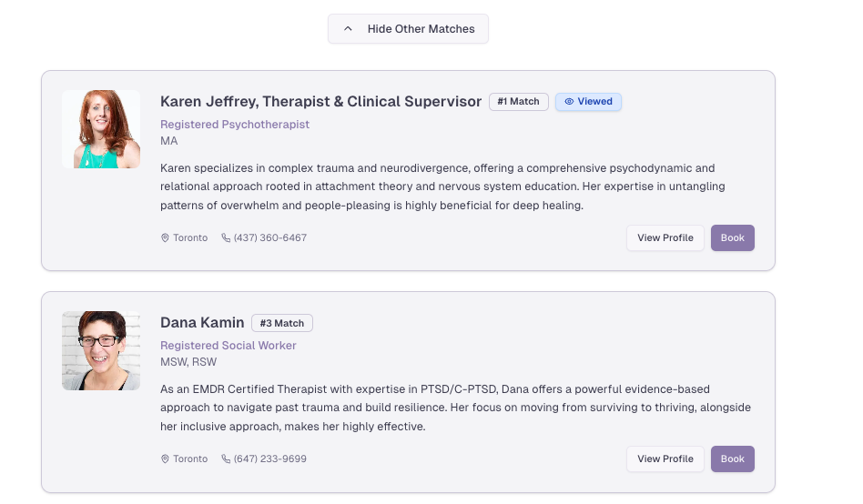863x504 pixels.
Task: Call Dana at (647) 233-9699
Action: [x=270, y=459]
